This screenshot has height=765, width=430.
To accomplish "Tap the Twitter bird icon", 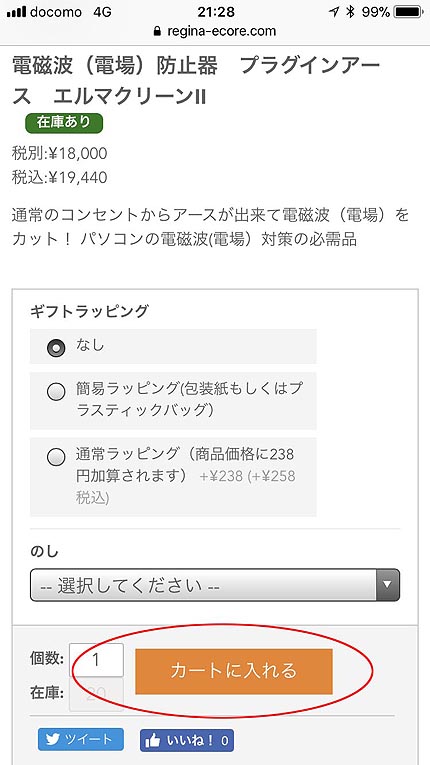I will pos(52,740).
